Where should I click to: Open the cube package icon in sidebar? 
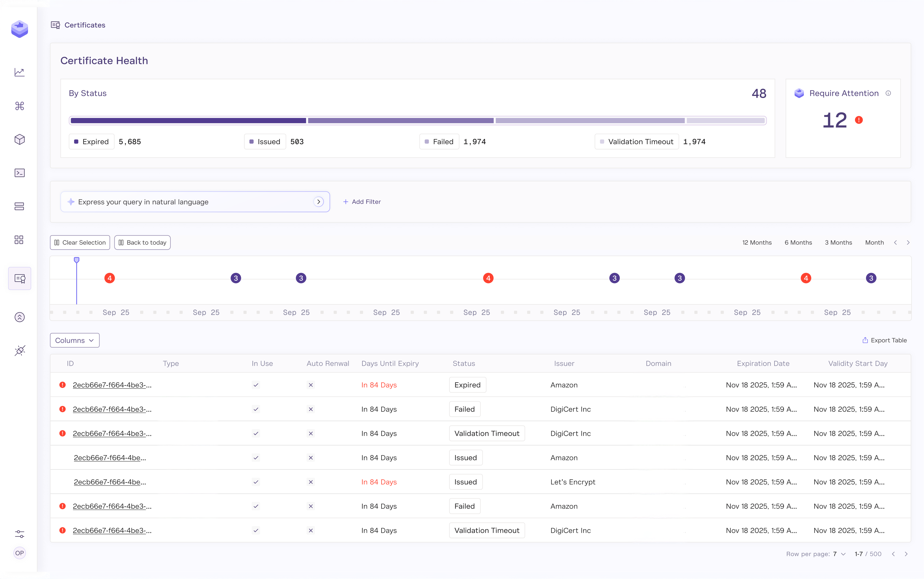(x=20, y=139)
